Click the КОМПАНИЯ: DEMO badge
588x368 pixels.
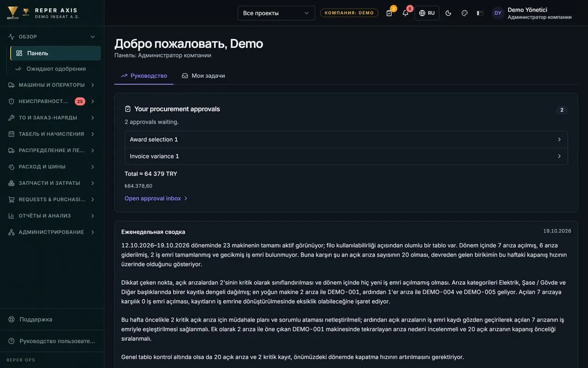(x=349, y=13)
